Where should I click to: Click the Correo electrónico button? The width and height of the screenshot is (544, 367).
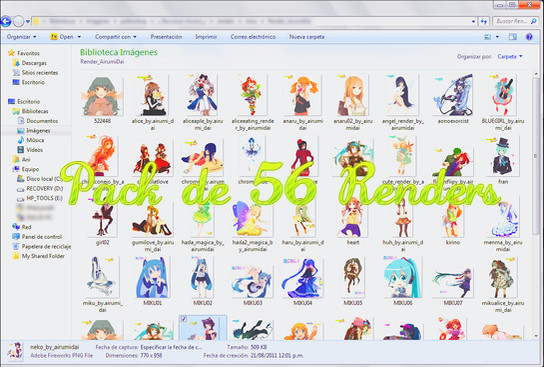pos(253,37)
